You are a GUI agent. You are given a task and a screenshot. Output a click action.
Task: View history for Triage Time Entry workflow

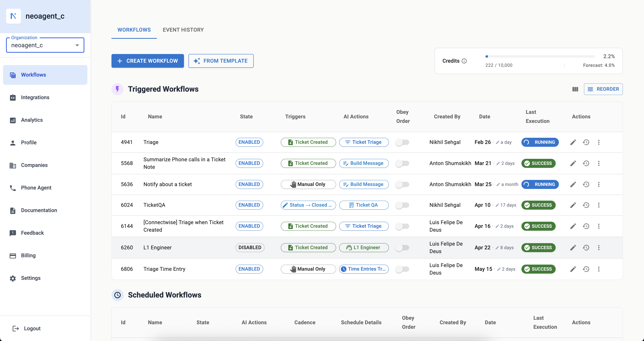tap(586, 269)
